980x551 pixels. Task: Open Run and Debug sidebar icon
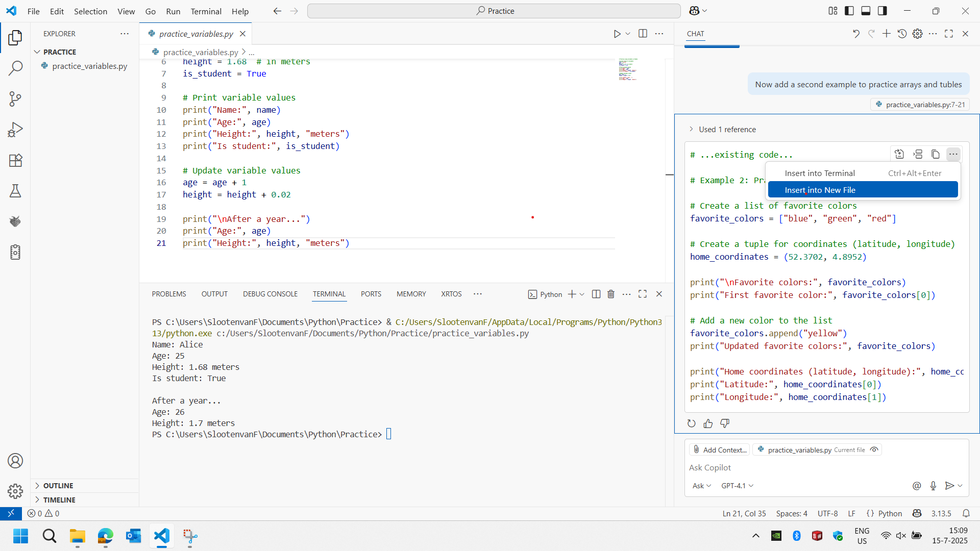pyautogui.click(x=15, y=130)
